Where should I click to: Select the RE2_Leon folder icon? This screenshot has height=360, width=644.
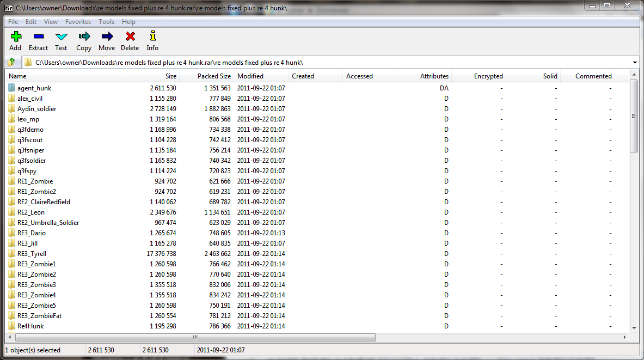tap(11, 212)
